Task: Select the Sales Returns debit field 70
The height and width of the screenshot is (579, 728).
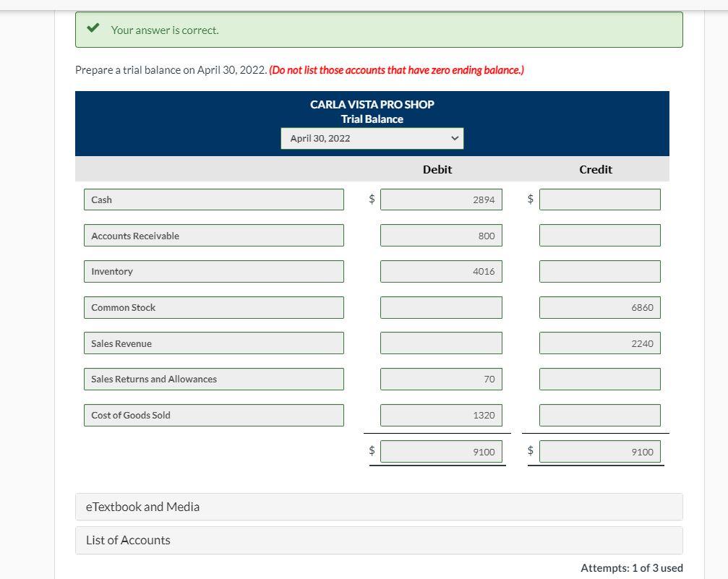Action: pos(441,379)
